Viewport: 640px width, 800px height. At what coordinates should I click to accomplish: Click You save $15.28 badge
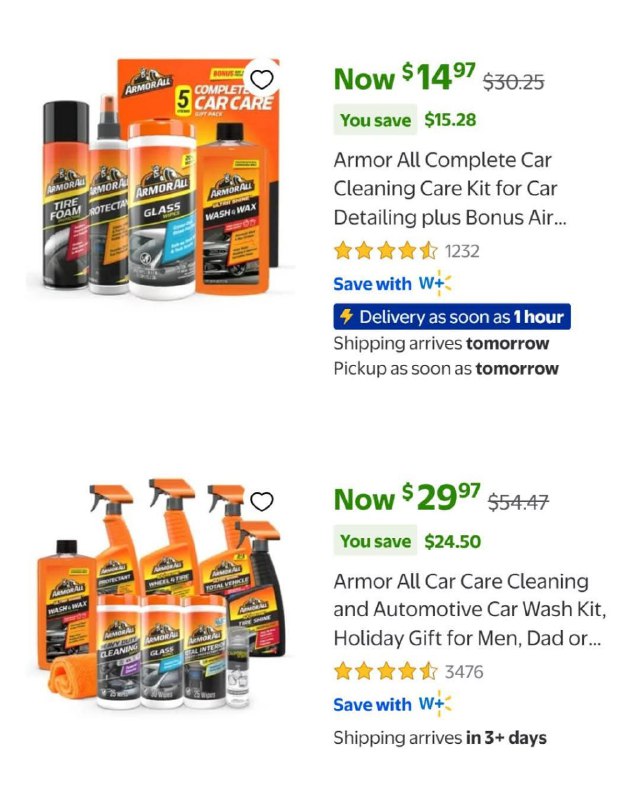pyautogui.click(x=405, y=120)
